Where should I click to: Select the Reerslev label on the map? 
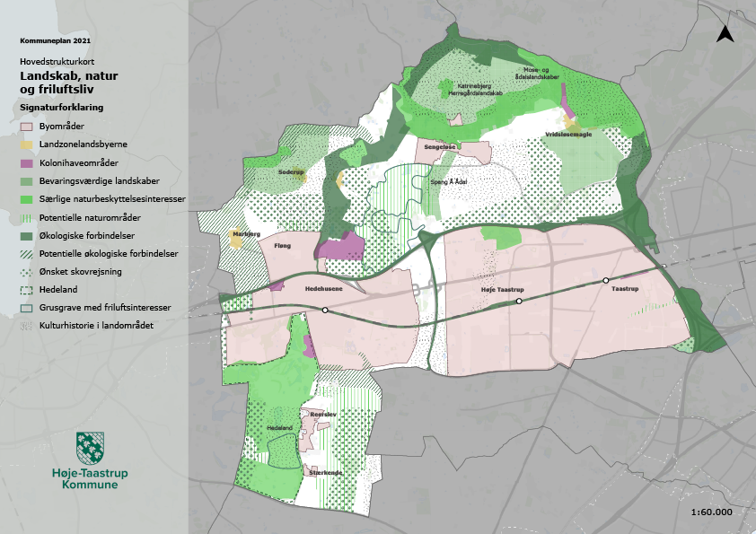coord(321,414)
